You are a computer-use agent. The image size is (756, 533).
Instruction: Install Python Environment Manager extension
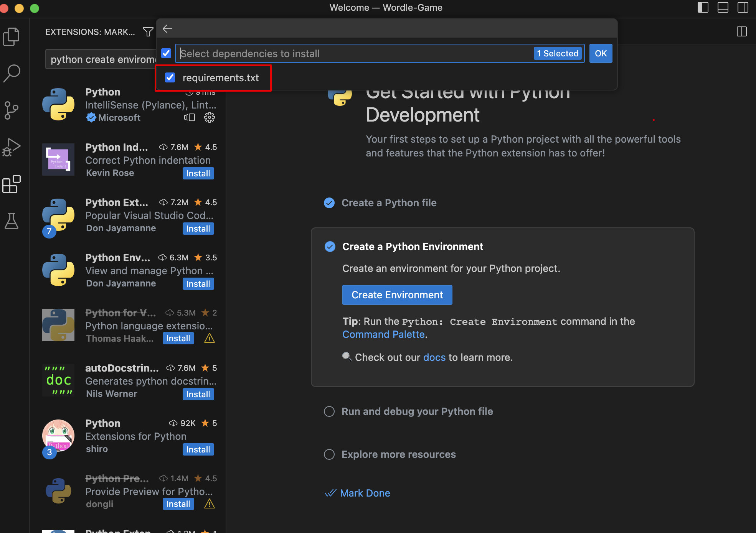click(x=198, y=284)
